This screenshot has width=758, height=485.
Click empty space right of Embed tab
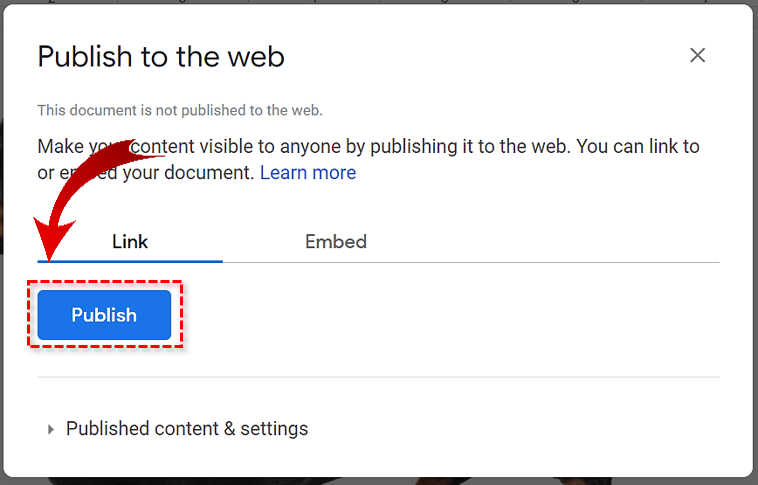coord(550,241)
